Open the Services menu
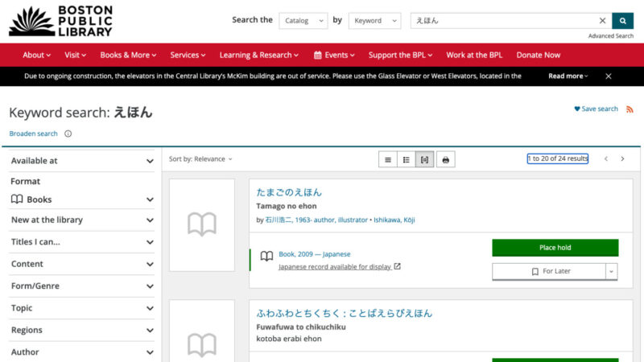The height and width of the screenshot is (362, 644). 188,55
